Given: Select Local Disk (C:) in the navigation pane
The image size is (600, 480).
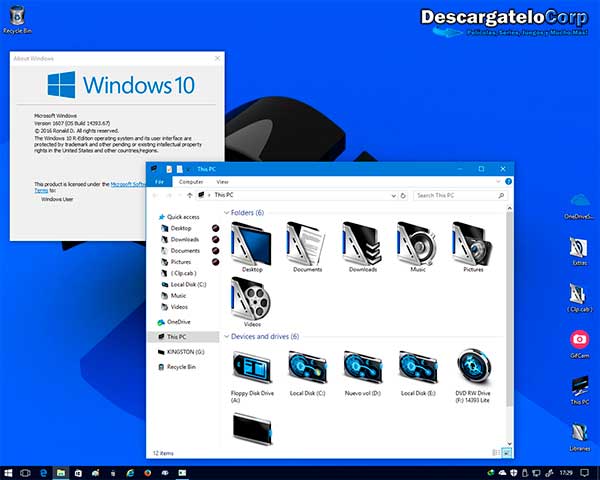Looking at the screenshot, I should tap(184, 285).
